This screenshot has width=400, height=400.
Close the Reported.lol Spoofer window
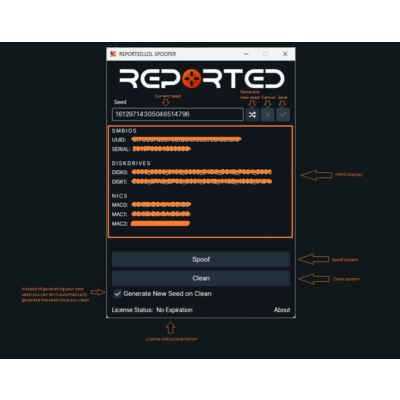pos(285,54)
